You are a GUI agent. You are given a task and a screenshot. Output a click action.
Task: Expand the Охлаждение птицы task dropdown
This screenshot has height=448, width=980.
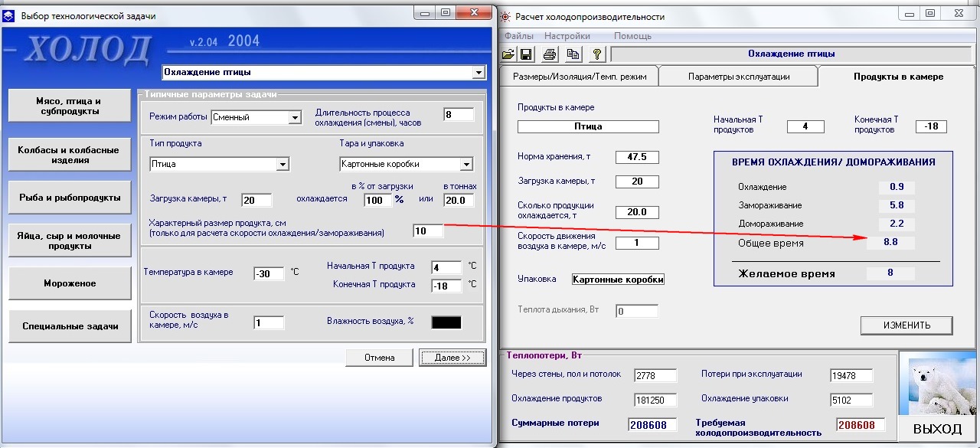(479, 72)
